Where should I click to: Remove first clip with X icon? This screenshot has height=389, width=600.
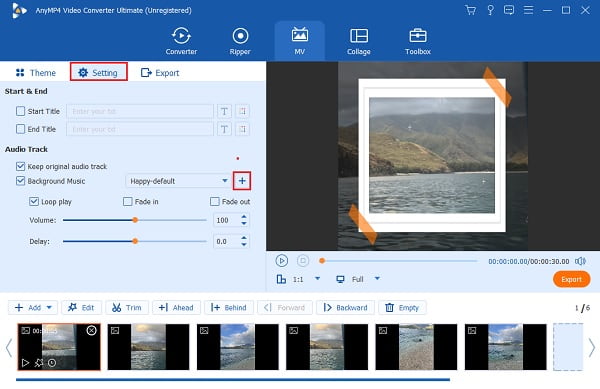click(91, 330)
